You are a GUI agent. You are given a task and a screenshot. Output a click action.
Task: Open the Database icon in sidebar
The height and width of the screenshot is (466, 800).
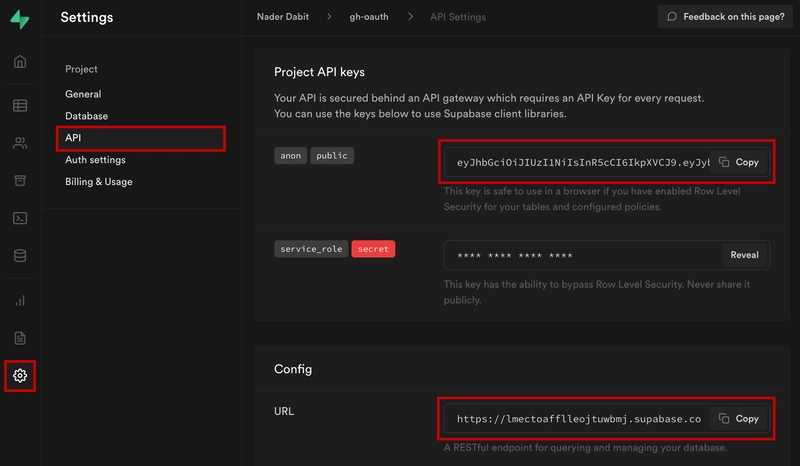(20, 256)
